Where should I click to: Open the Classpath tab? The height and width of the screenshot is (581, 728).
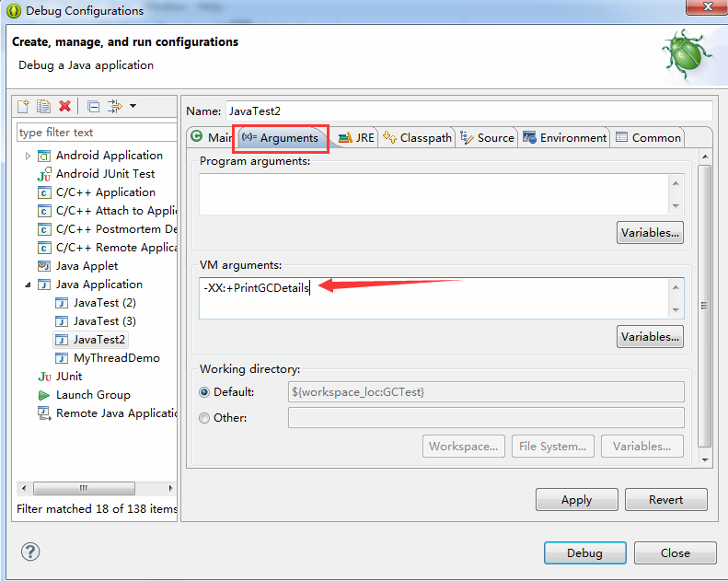point(417,137)
